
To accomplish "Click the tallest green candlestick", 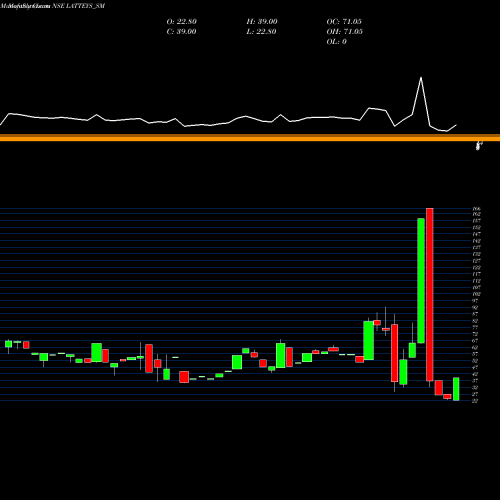I will click(421, 281).
